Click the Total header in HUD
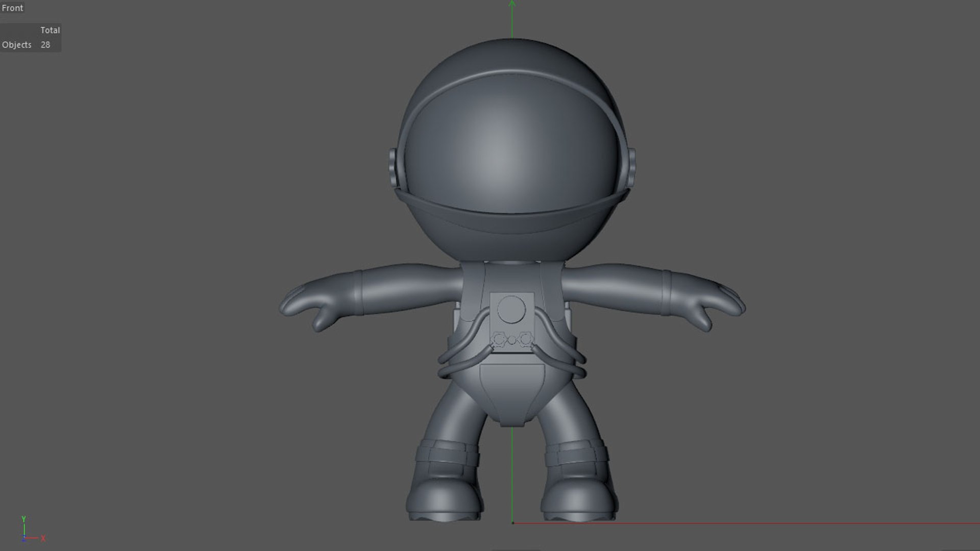The image size is (980, 551). click(x=50, y=30)
